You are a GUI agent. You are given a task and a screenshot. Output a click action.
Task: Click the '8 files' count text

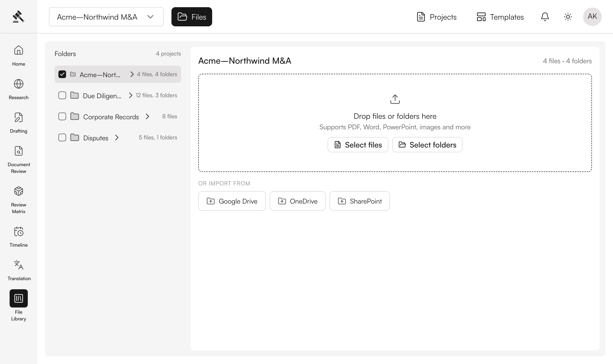tap(170, 116)
